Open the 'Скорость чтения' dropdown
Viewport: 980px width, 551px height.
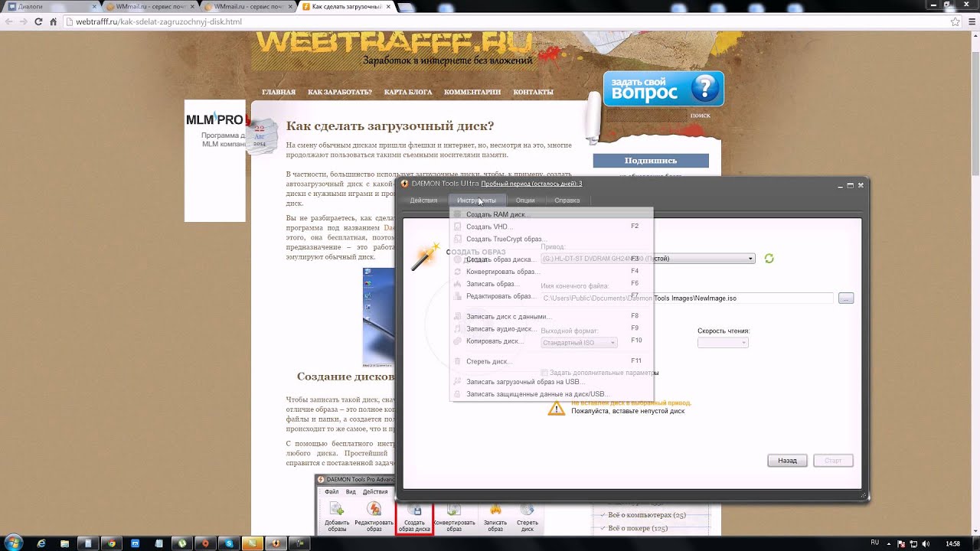click(x=723, y=343)
